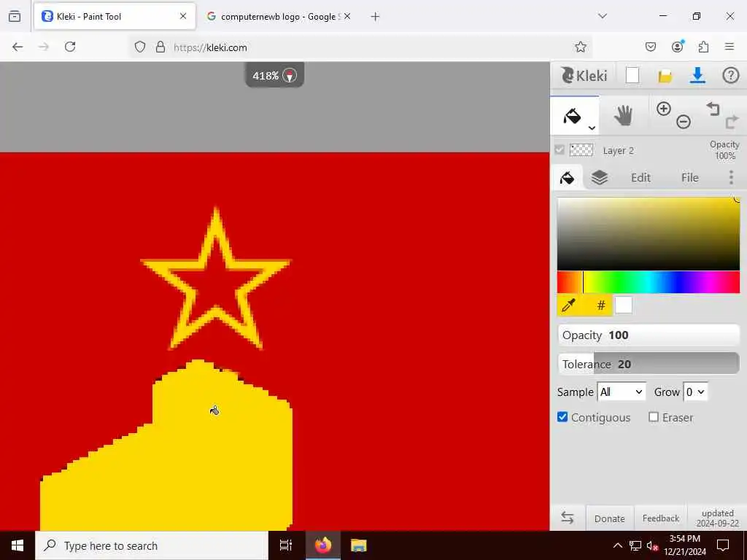The height and width of the screenshot is (560, 747).
Task: Open the list all tabs chevron
Action: tap(603, 16)
